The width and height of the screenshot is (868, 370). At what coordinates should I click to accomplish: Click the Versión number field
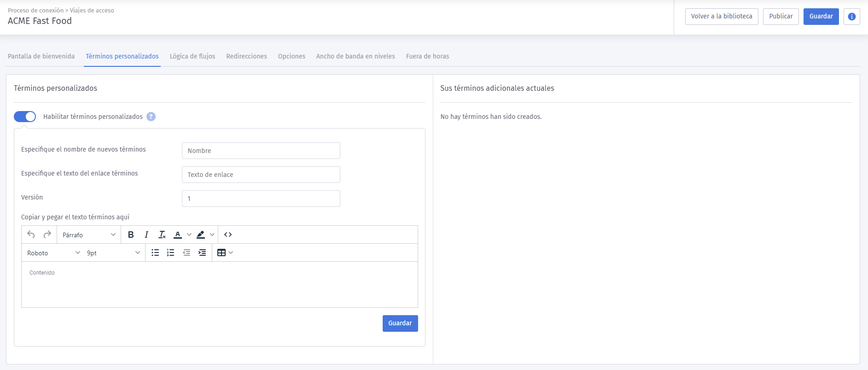click(261, 199)
